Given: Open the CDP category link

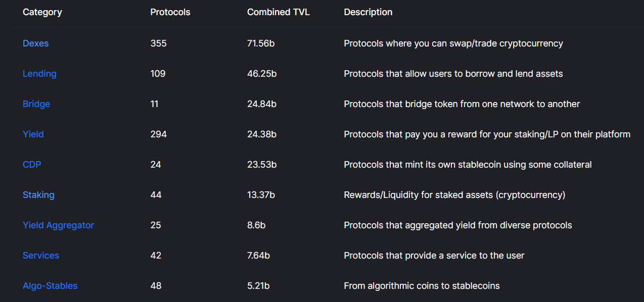Looking at the screenshot, I should [32, 165].
